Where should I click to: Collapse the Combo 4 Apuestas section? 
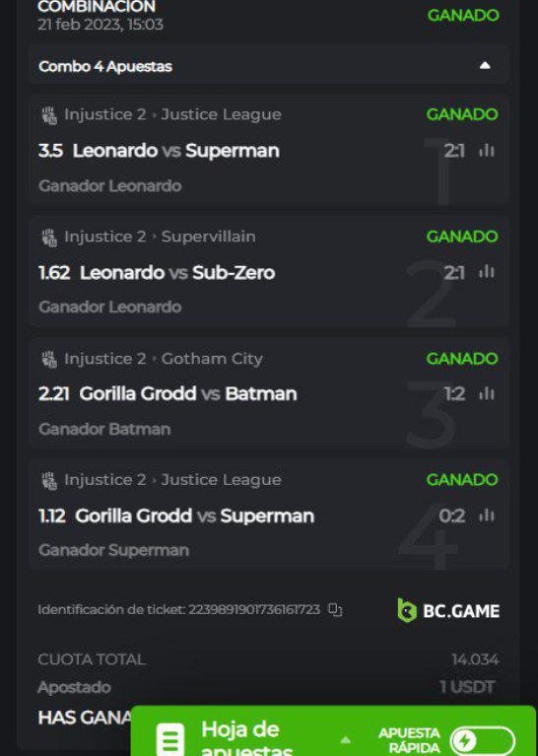pyautogui.click(x=485, y=66)
